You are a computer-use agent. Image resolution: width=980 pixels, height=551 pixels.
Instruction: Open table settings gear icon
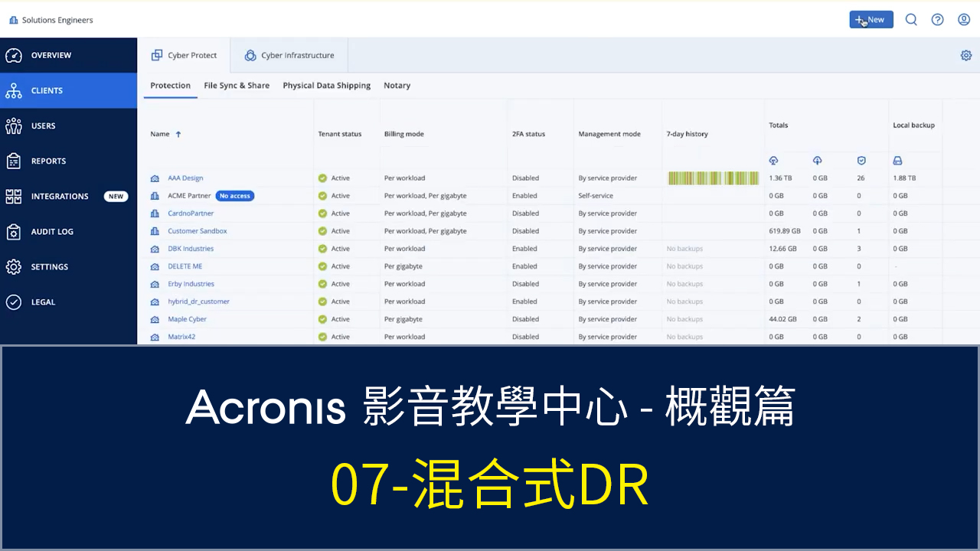[966, 55]
